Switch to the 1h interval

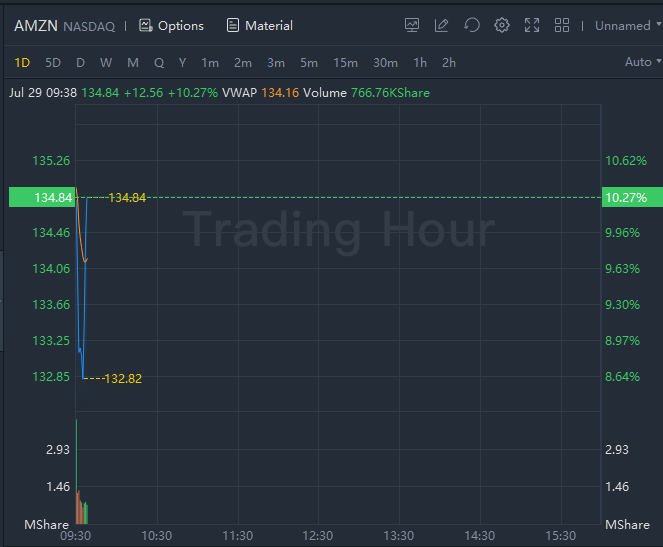[420, 63]
